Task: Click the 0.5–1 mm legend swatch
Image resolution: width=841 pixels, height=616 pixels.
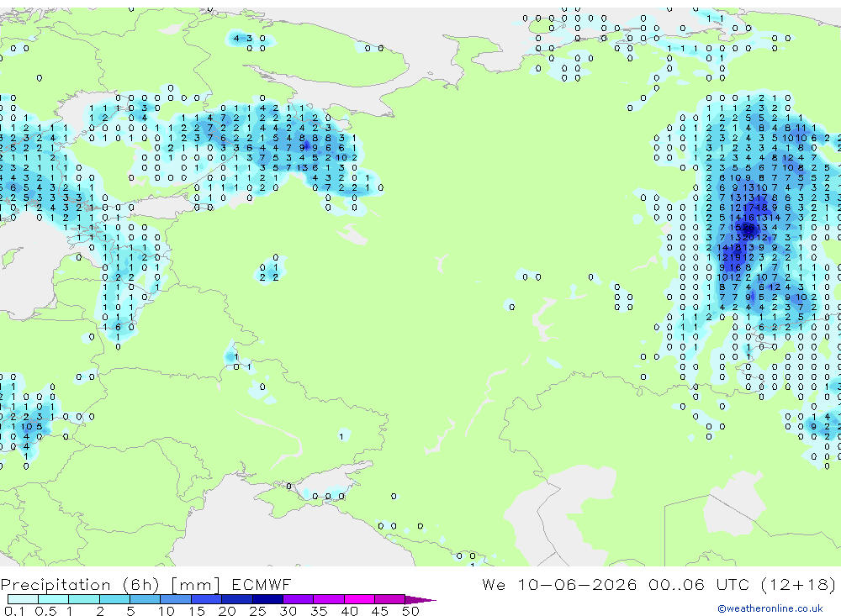Action: (54, 599)
